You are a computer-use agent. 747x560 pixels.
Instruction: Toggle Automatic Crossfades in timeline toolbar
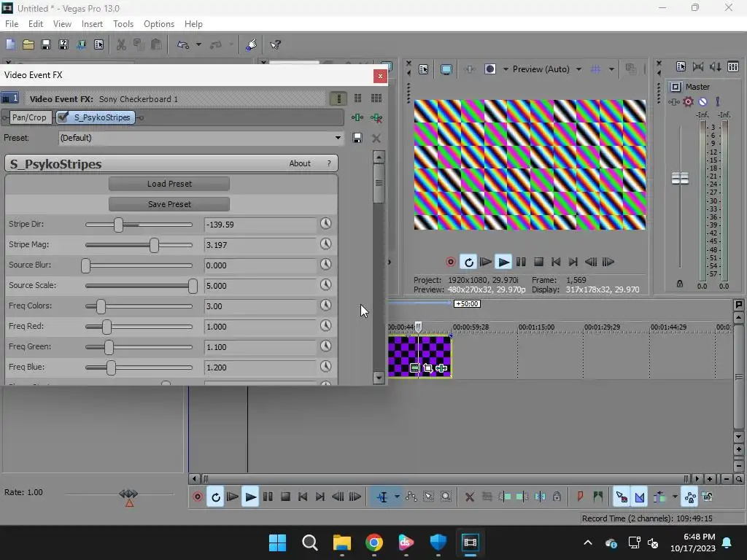coord(639,497)
